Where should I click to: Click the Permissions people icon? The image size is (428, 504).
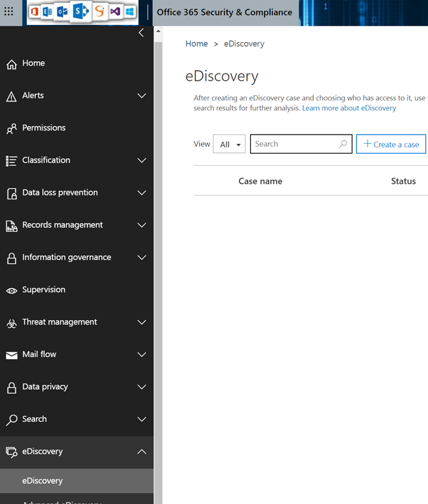11,129
